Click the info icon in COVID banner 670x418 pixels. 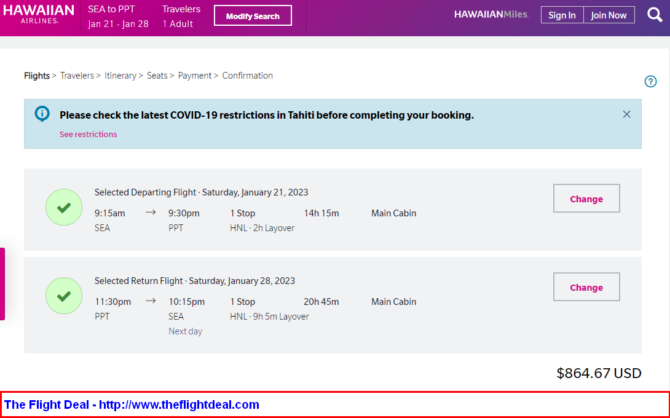point(42,114)
